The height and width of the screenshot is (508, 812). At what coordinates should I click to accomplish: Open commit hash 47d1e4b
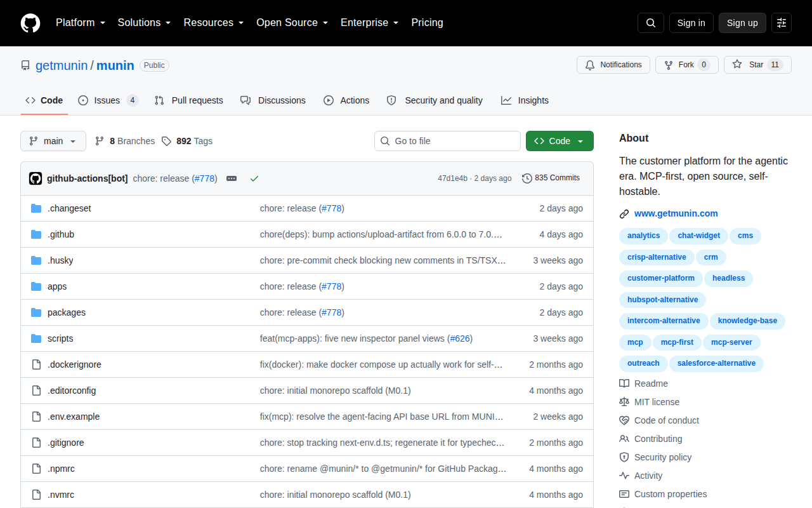[x=452, y=178]
